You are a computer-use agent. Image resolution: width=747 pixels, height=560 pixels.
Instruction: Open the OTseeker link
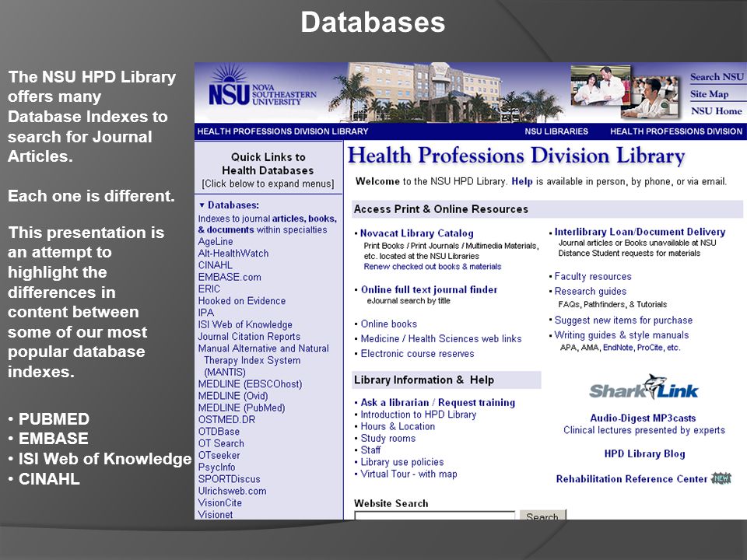click(x=219, y=455)
